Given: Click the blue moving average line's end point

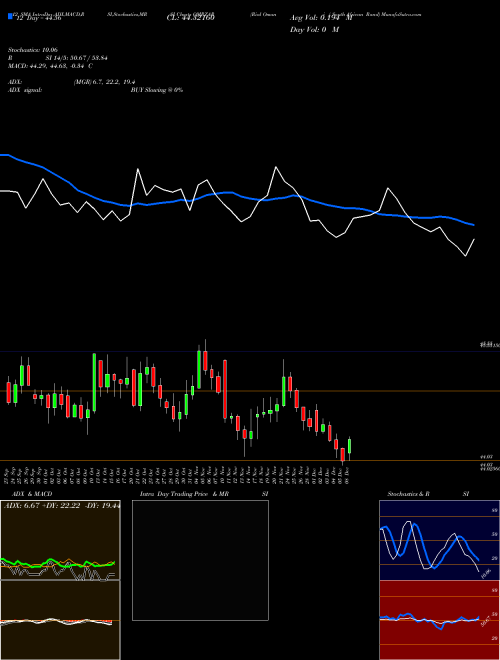Looking at the screenshot, I should coord(474,225).
